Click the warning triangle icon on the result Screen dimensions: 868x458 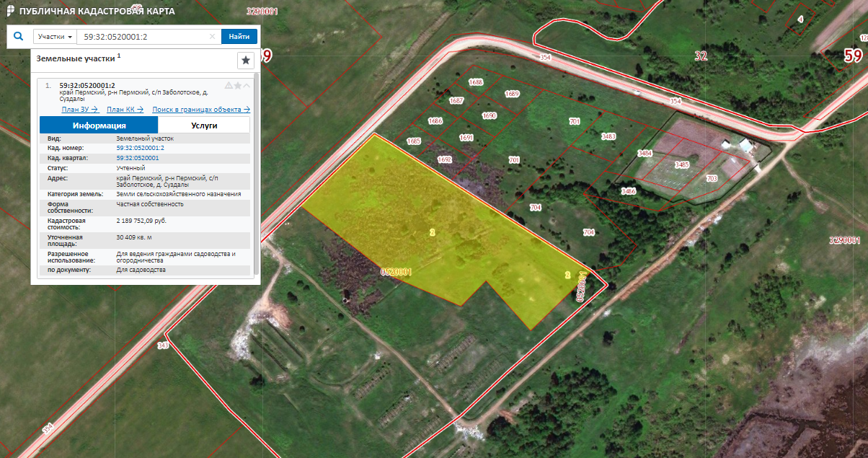(229, 86)
